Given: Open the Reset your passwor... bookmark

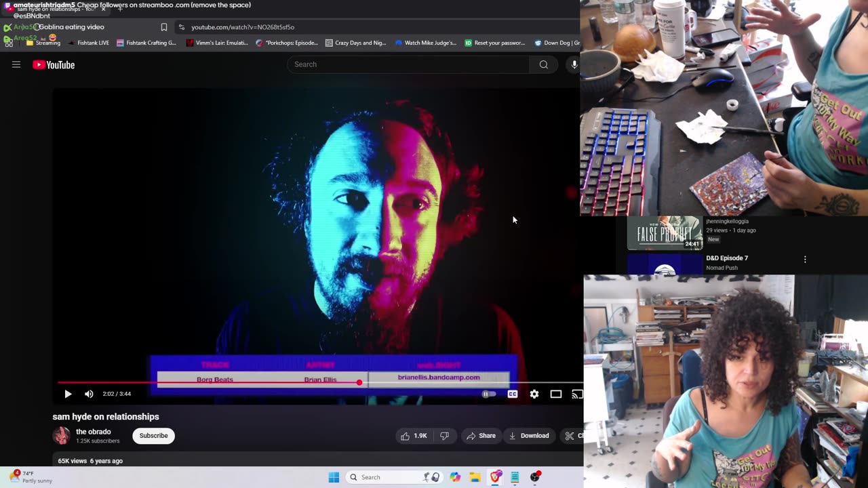Looking at the screenshot, I should (x=495, y=43).
